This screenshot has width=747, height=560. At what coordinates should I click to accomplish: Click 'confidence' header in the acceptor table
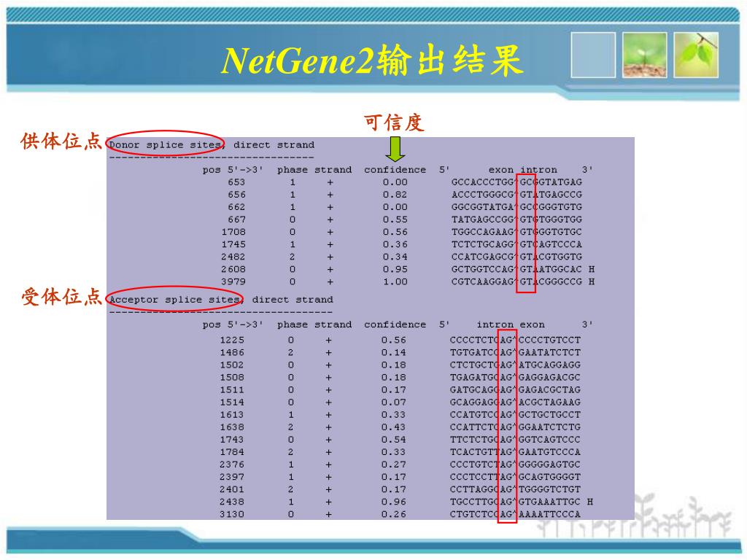click(395, 324)
